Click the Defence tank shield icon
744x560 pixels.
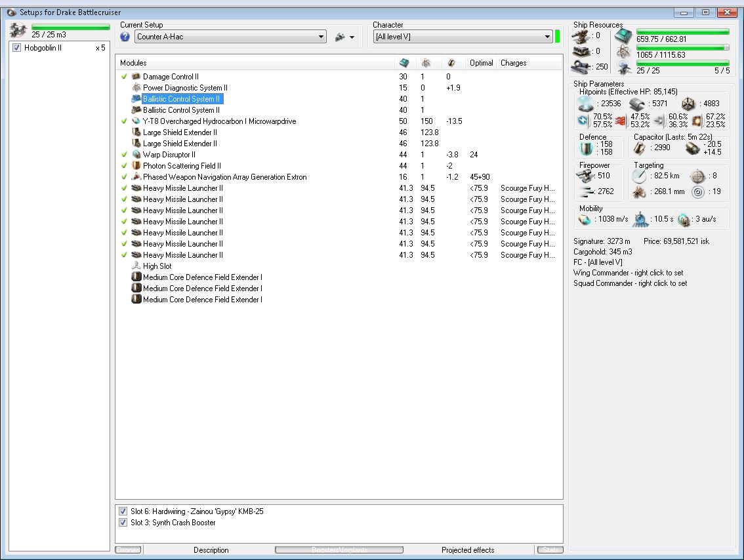click(x=587, y=148)
